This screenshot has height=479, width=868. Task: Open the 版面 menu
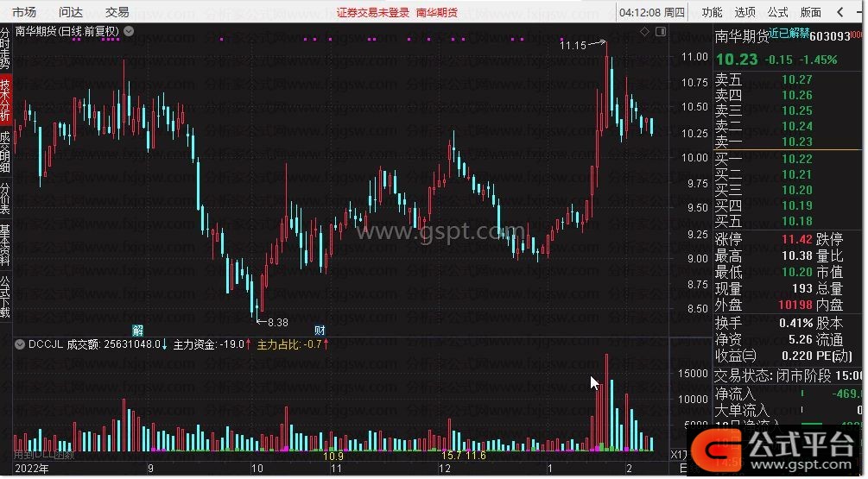[x=810, y=11]
